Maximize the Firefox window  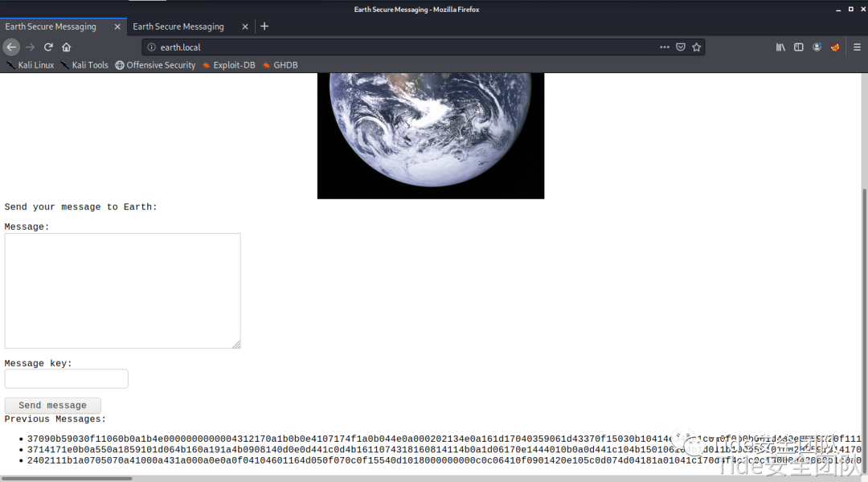(851, 10)
